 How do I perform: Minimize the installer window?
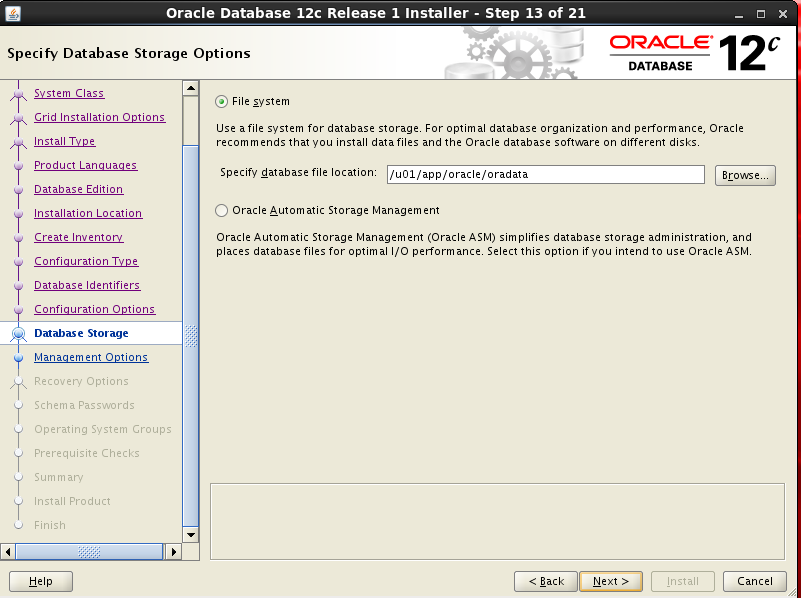coord(739,14)
